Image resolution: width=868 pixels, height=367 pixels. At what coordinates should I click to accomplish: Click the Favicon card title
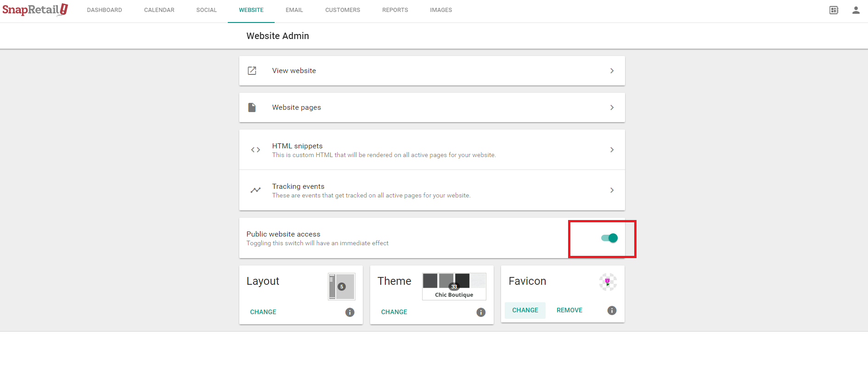point(527,281)
